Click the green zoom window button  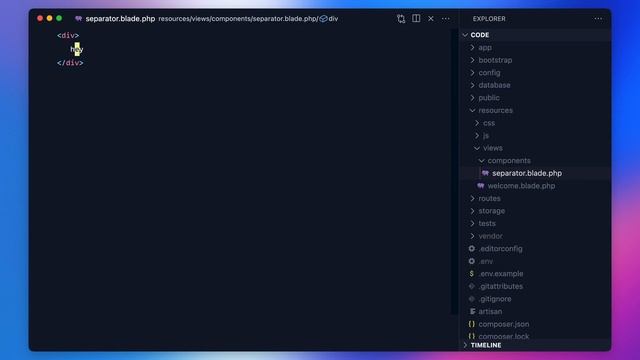59,18
